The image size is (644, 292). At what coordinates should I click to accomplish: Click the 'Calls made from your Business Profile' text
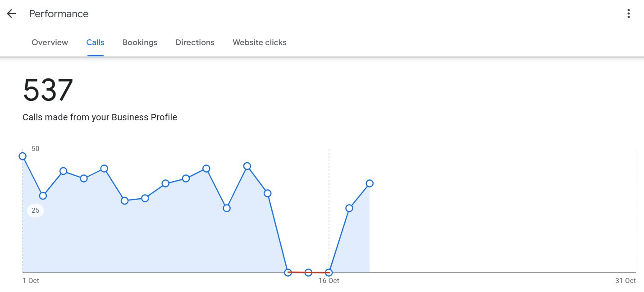coord(100,118)
